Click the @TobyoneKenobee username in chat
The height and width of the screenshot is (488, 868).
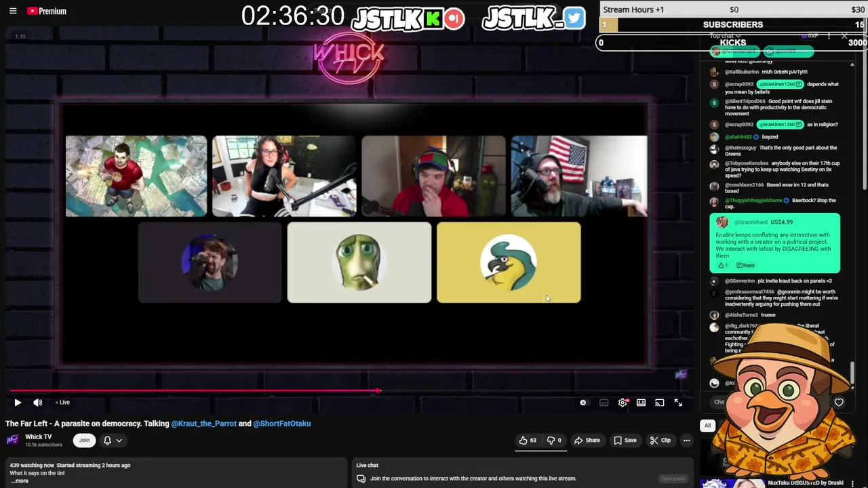[x=747, y=163]
